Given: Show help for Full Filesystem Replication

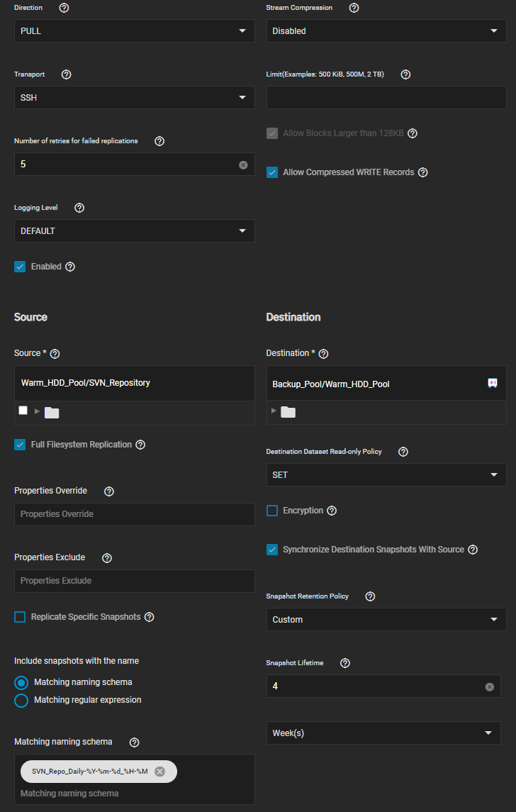Looking at the screenshot, I should [140, 445].
